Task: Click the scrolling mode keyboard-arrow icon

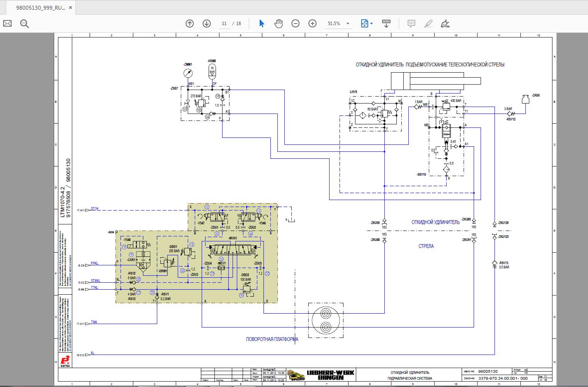Action: (x=386, y=24)
